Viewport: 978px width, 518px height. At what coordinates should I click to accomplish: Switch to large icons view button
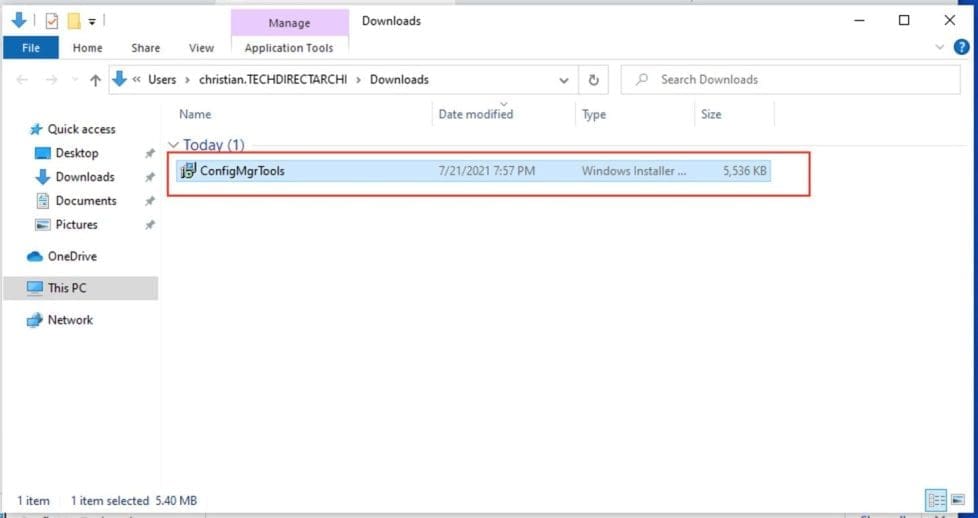coord(958,499)
